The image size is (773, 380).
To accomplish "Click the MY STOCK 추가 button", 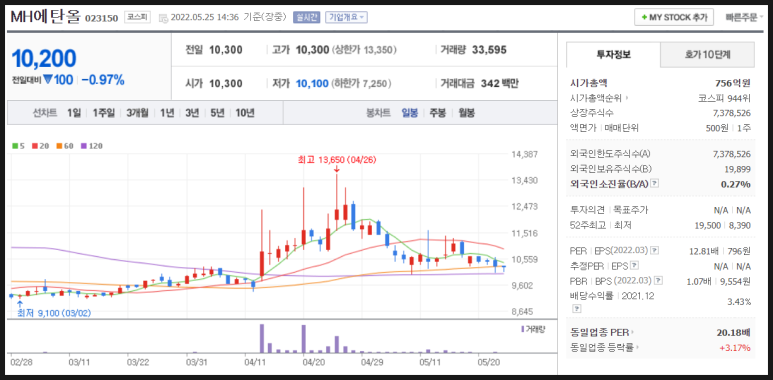I will (x=674, y=18).
